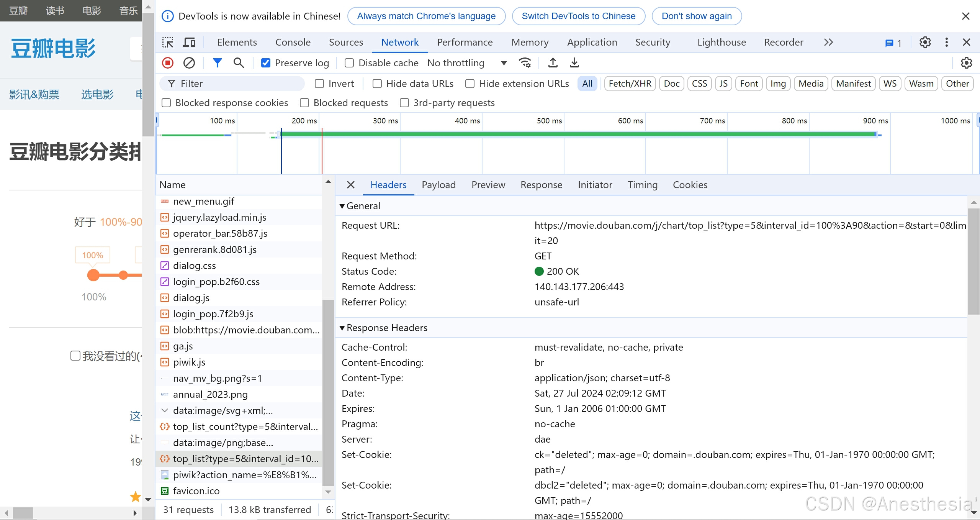Check Hide data URLs

click(377, 84)
